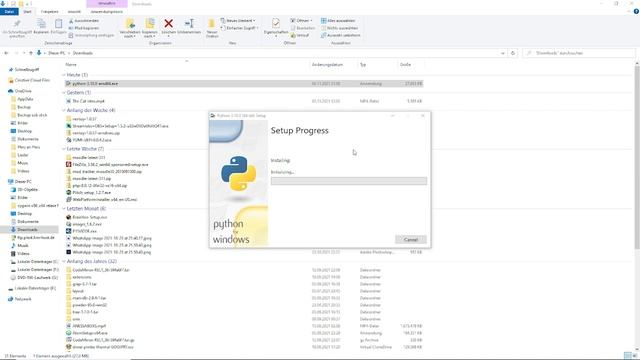Image resolution: width=640 pixels, height=360 pixels.
Task: Click the Verwalten contextual tab
Action: tap(107, 3)
